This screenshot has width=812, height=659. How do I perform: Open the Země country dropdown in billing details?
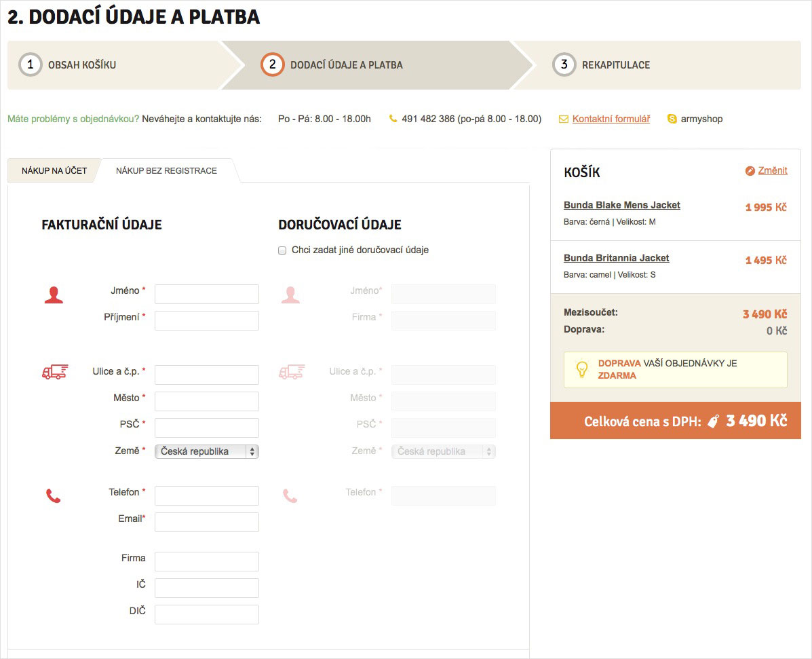207,451
